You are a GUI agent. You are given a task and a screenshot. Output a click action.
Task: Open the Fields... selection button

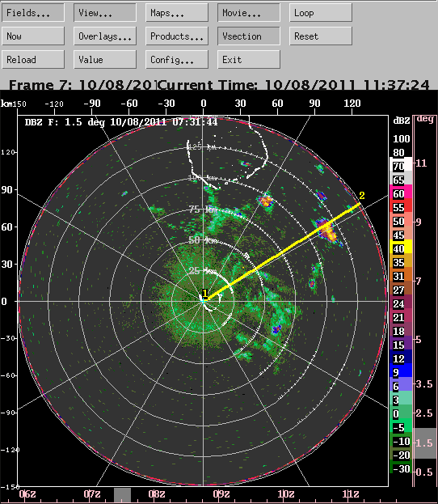click(x=33, y=13)
